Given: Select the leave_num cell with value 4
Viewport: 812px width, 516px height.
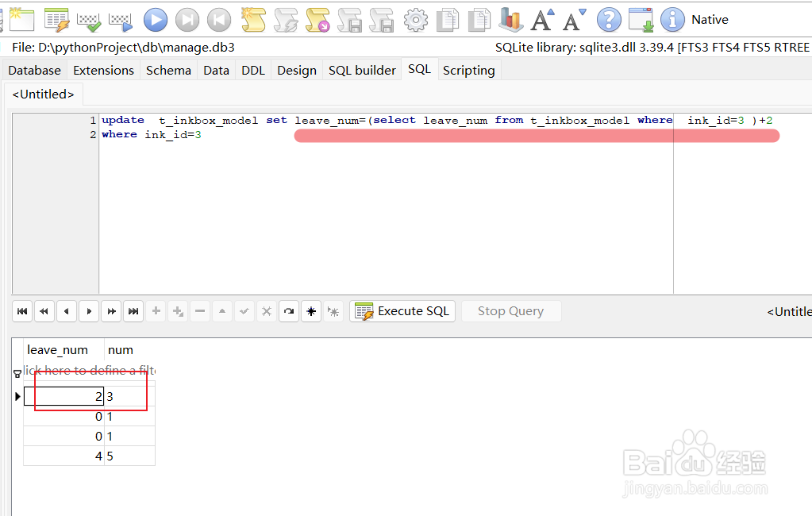Looking at the screenshot, I should [63, 456].
